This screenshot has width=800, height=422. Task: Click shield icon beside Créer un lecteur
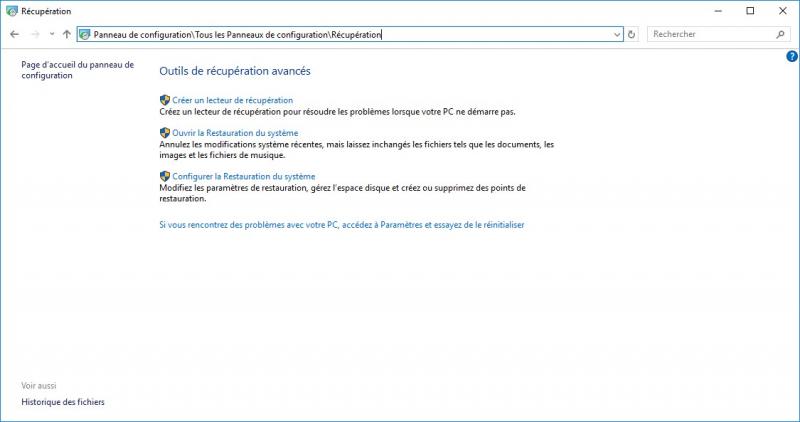click(165, 100)
